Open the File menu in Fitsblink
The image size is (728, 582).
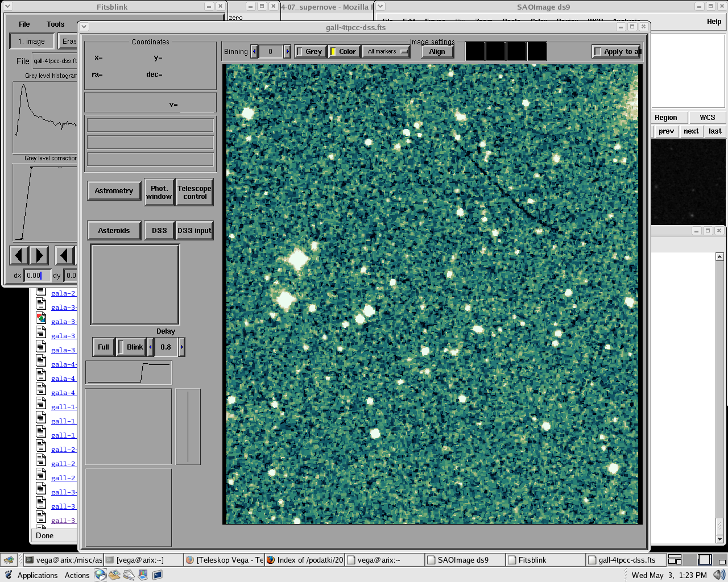24,24
